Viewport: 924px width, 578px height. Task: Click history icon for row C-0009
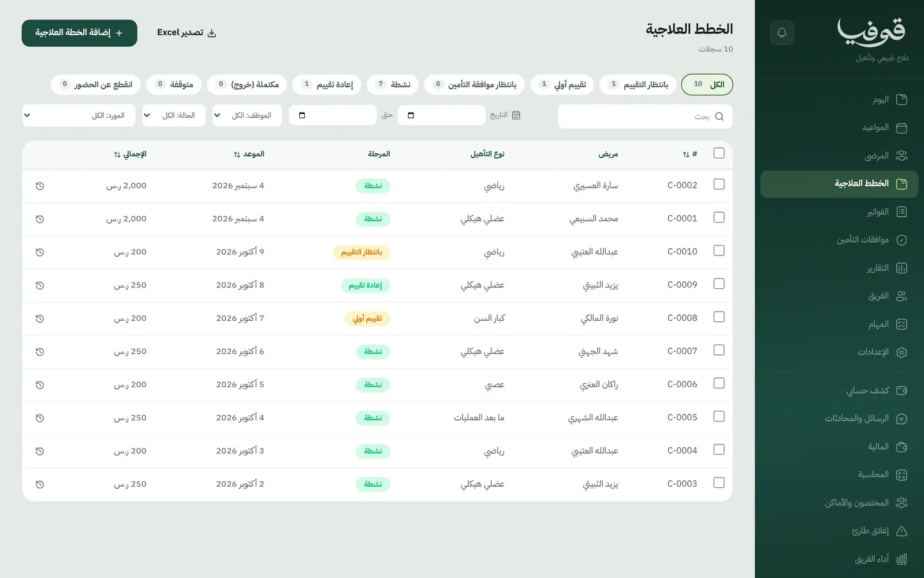click(x=40, y=286)
